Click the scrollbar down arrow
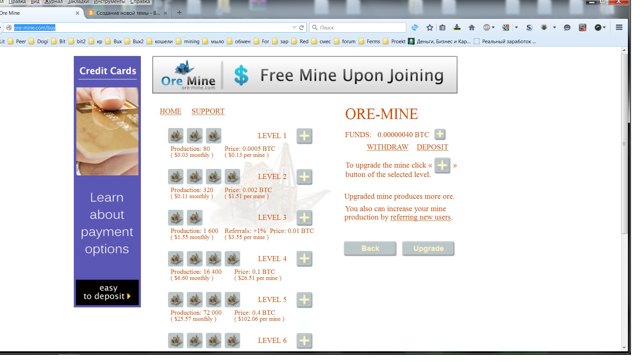Screen dimensions: 644x362 click(x=624, y=348)
